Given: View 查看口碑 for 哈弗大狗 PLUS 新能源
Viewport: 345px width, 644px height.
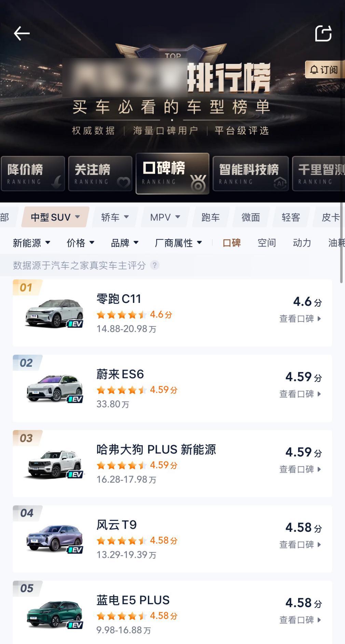Looking at the screenshot, I should pyautogui.click(x=300, y=469).
